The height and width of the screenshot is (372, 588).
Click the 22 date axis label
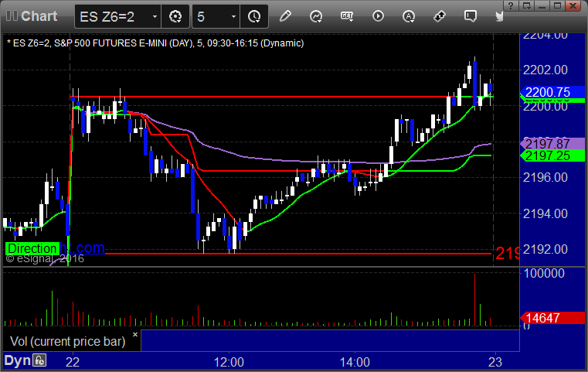click(73, 362)
